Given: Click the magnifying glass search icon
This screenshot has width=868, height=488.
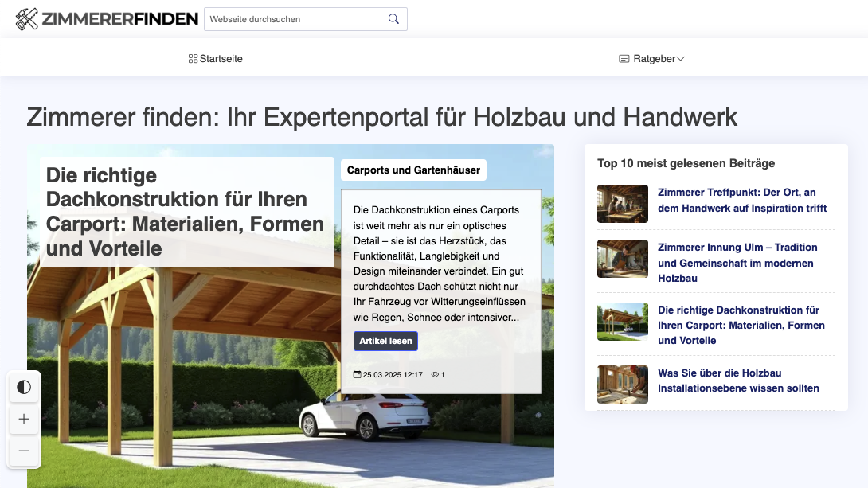Looking at the screenshot, I should pos(393,19).
